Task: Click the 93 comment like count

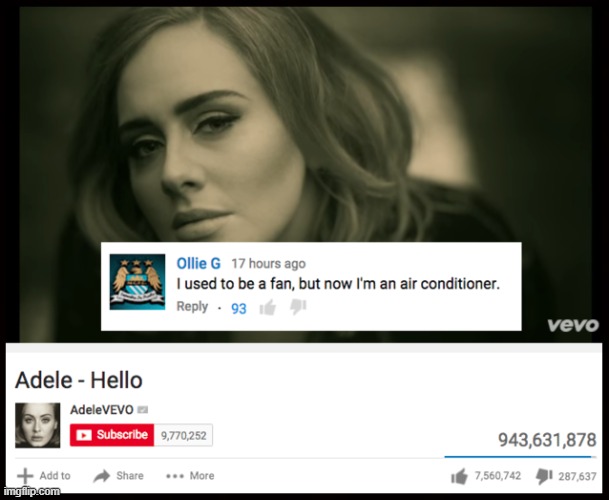Action: click(x=239, y=309)
